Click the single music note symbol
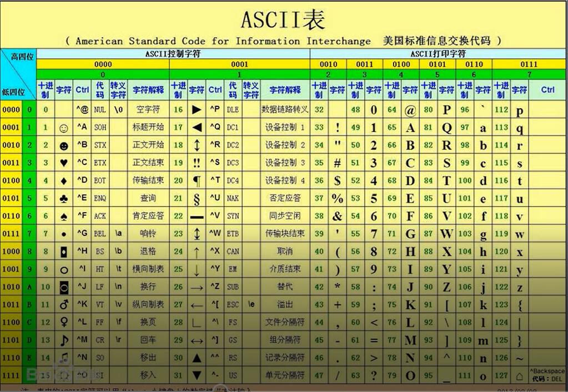The height and width of the screenshot is (392, 568). [x=64, y=340]
